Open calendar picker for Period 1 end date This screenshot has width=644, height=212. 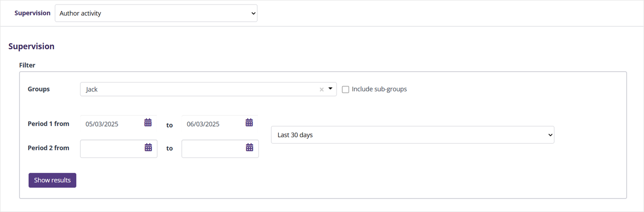pyautogui.click(x=249, y=123)
